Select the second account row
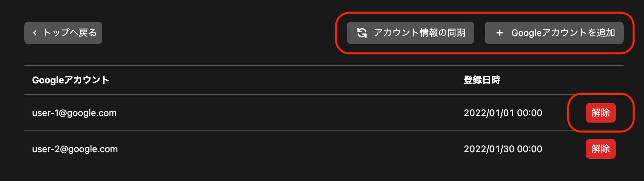 tap(324, 149)
